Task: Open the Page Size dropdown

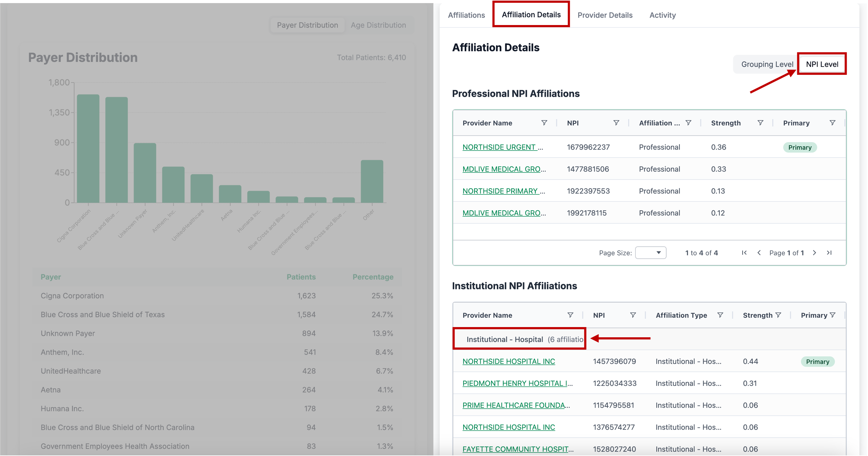Action: (650, 253)
